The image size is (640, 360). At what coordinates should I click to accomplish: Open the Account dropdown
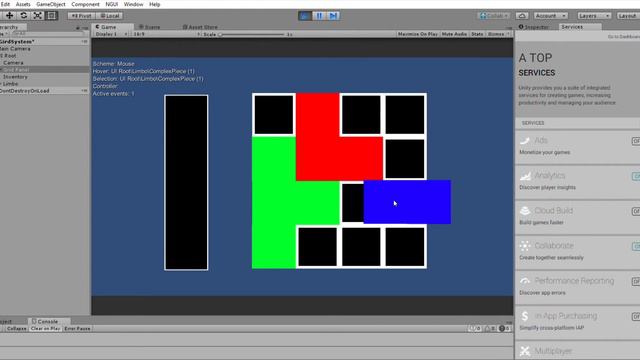(551, 16)
